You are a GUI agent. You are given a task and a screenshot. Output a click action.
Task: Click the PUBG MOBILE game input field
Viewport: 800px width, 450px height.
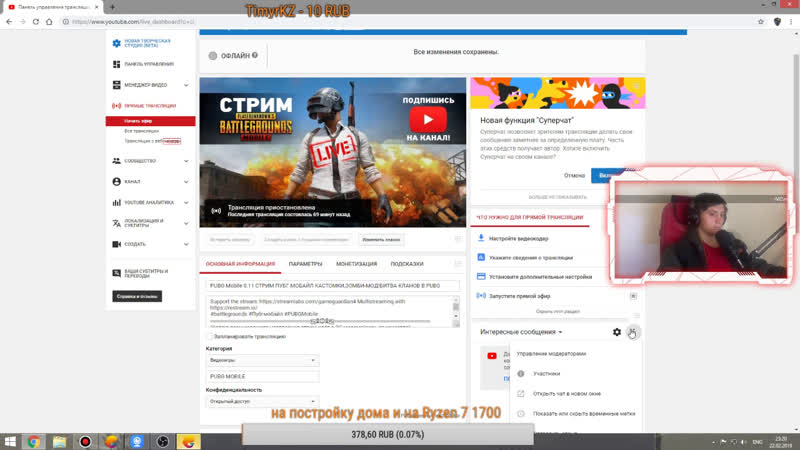pos(262,377)
